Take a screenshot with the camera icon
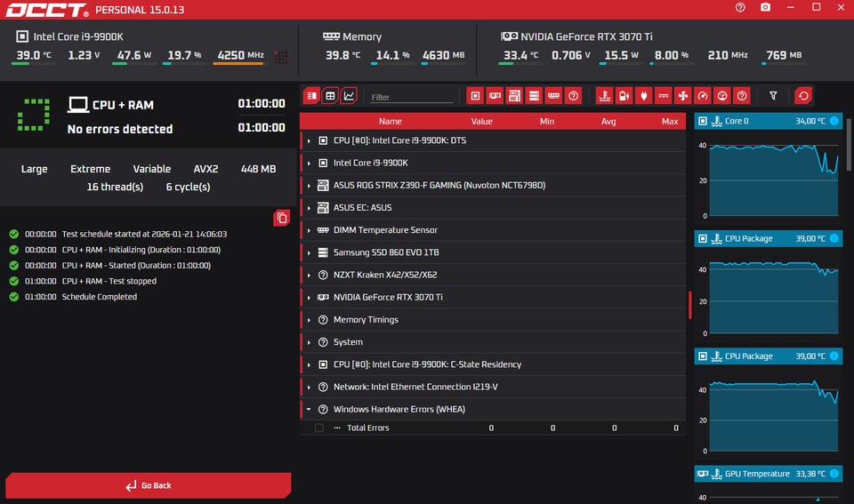 765,7
